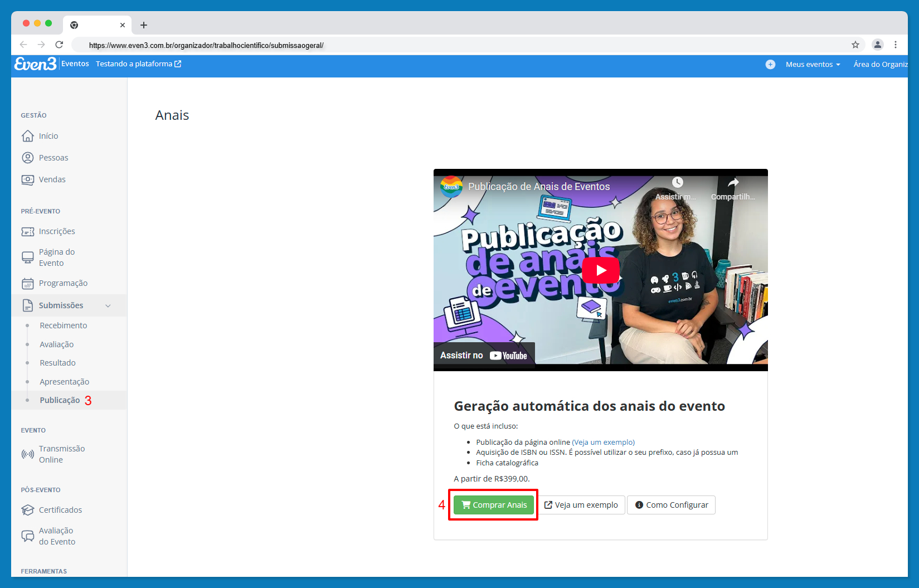Click Assistir no YouTube on the video
919x588 pixels.
484,356
